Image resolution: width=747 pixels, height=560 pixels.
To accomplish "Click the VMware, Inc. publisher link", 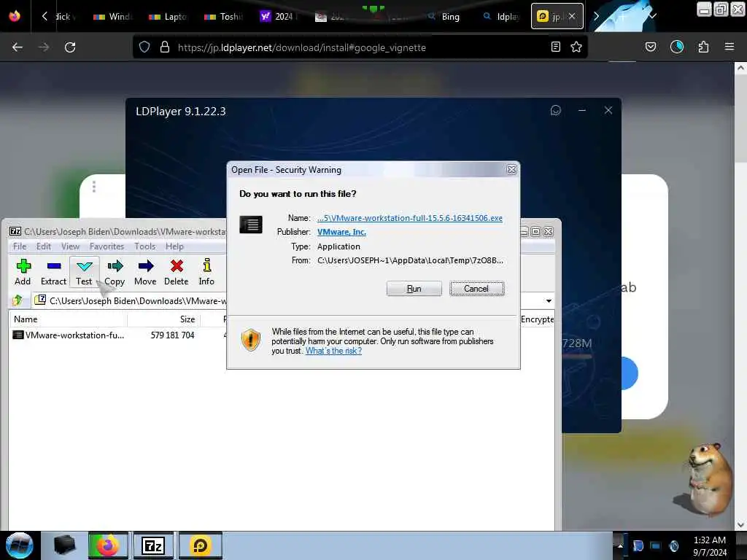I will coord(341,232).
